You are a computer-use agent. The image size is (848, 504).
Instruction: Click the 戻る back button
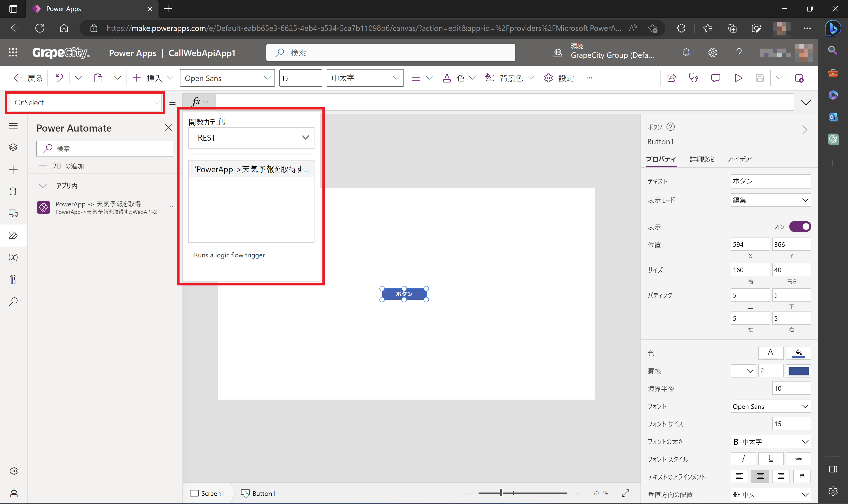[28, 78]
